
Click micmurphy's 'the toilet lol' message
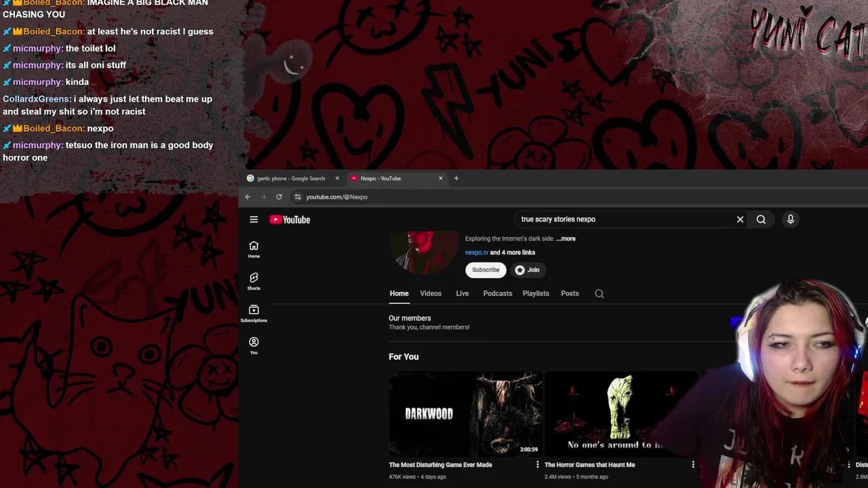point(91,48)
